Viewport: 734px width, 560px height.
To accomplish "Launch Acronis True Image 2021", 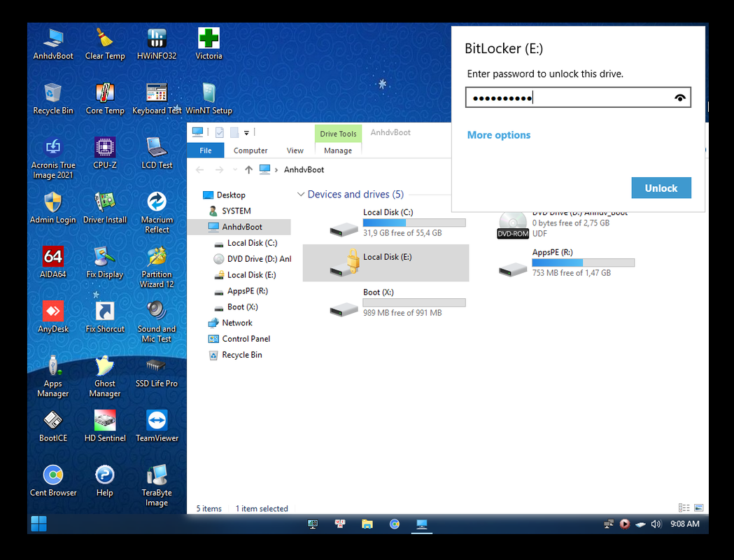I will coord(53,158).
